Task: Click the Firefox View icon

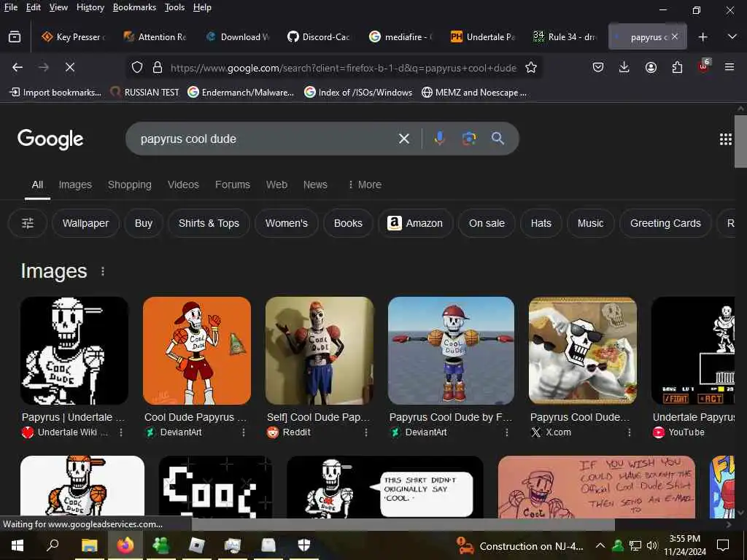Action: pyautogui.click(x=15, y=36)
